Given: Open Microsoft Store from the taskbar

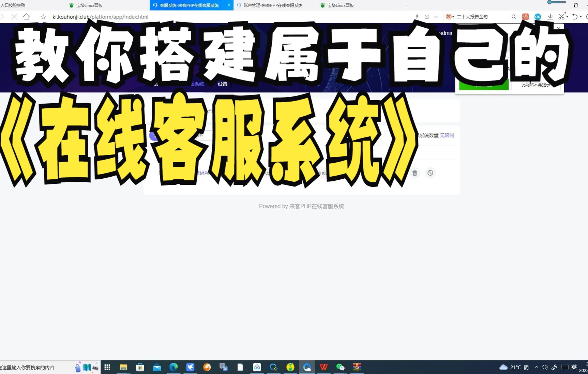Looking at the screenshot, I should click(140, 367).
